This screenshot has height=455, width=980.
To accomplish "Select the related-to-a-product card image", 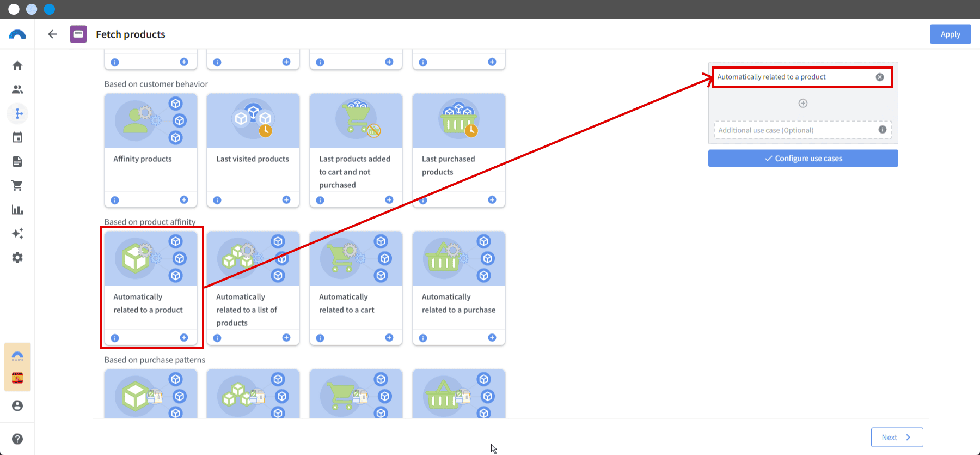I will coord(151,259).
